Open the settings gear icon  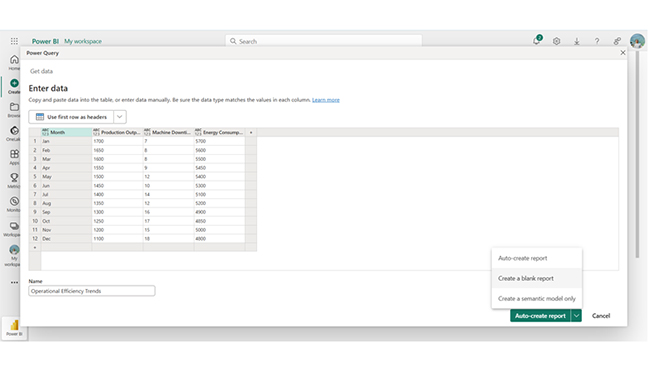click(x=556, y=41)
